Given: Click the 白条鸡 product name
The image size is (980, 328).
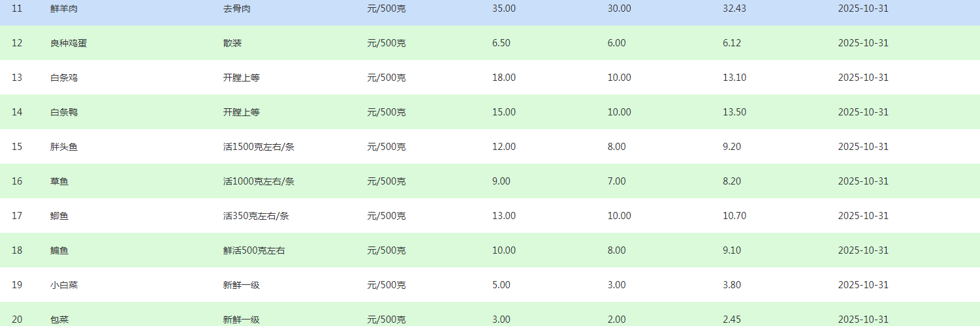Looking at the screenshot, I should (64, 78).
